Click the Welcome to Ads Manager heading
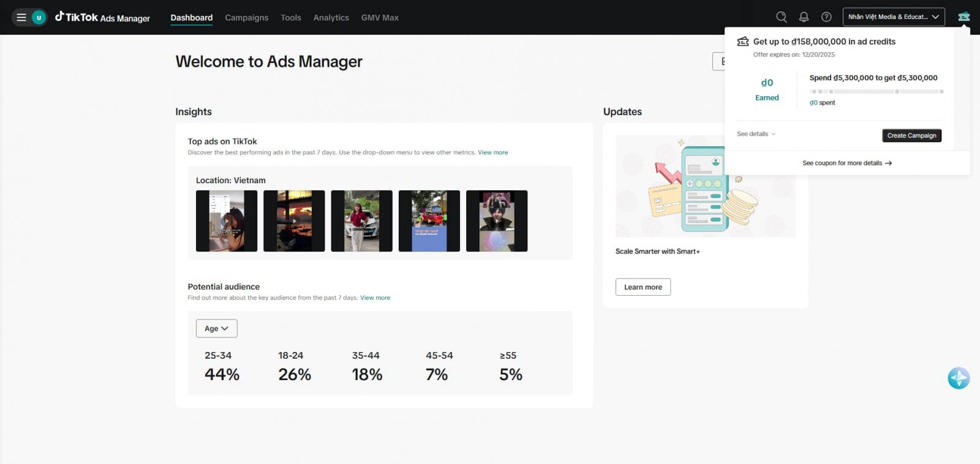980x464 pixels. (x=269, y=62)
